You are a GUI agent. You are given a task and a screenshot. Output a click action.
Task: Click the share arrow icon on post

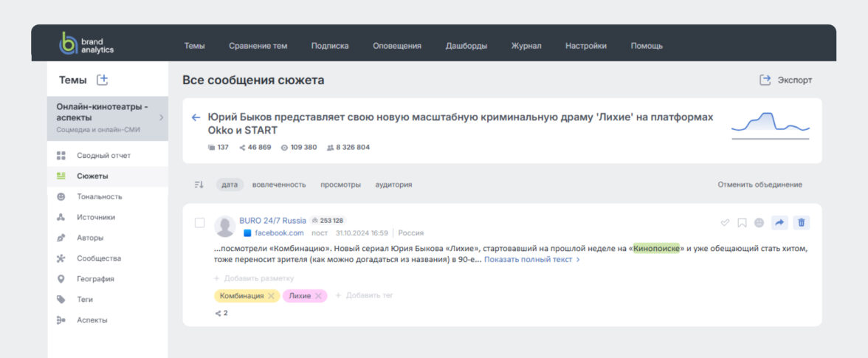point(780,222)
